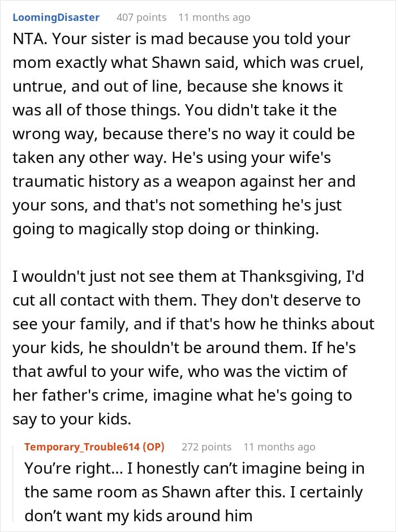
Task: Open the OP reply's "11 months ago" timestamp
Action: coord(279,447)
